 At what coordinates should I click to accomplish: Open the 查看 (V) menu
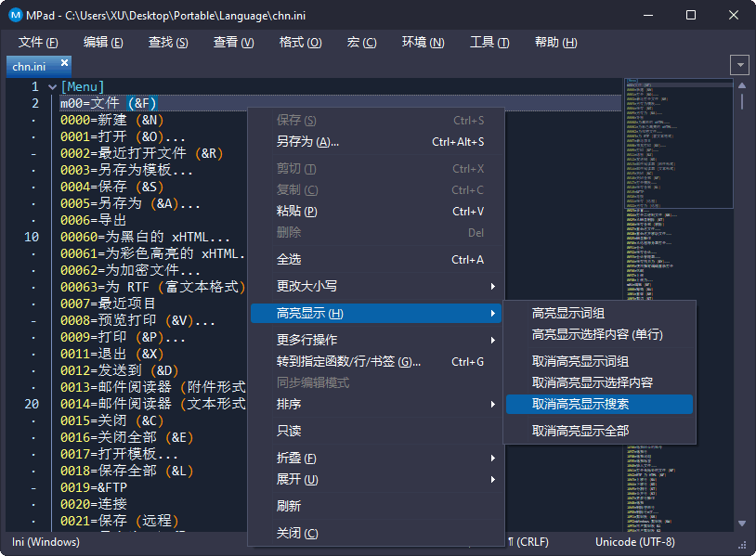click(234, 43)
